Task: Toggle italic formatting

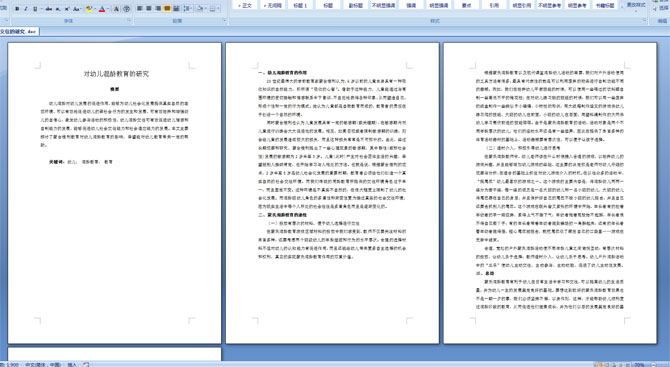Action: click(x=26, y=9)
